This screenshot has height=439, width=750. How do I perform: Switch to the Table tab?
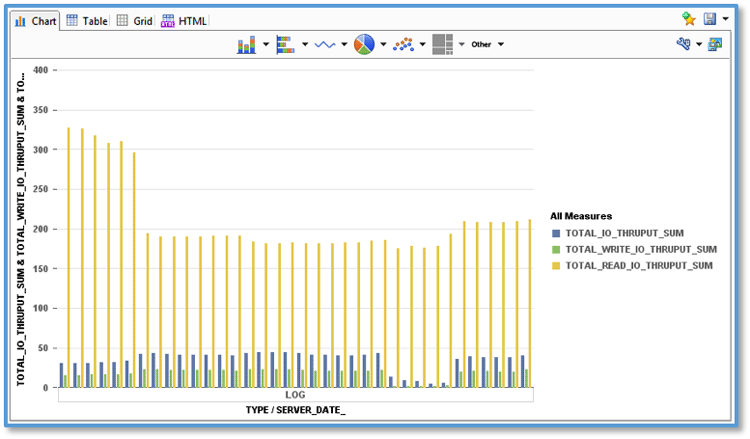click(x=86, y=20)
